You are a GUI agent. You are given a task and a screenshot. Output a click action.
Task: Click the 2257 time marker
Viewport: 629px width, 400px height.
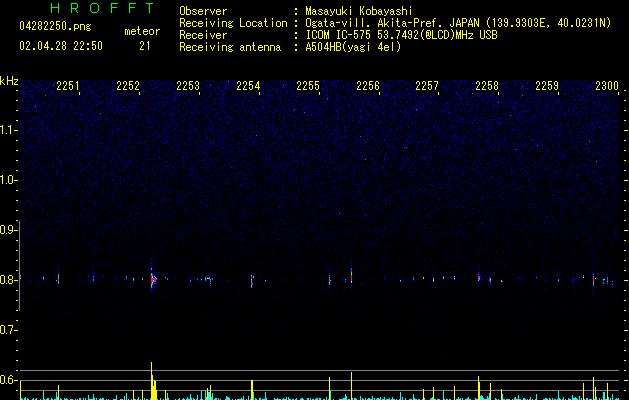click(x=427, y=85)
